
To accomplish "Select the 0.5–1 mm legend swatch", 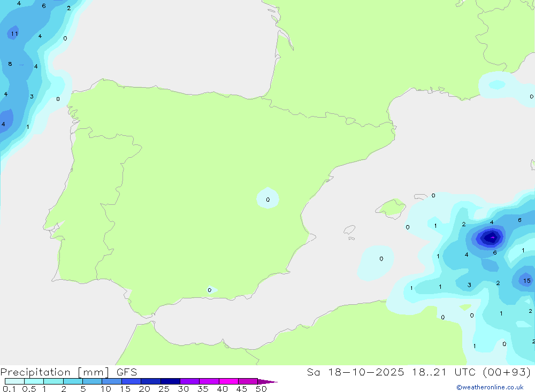I will pyautogui.click(x=34, y=381).
